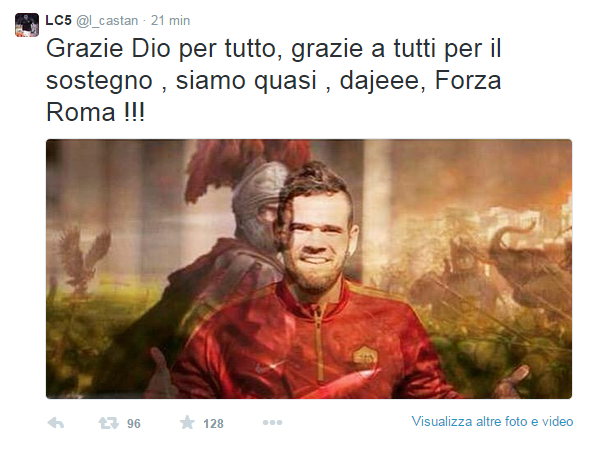Click the eagle figure in the photo

click(x=85, y=260)
